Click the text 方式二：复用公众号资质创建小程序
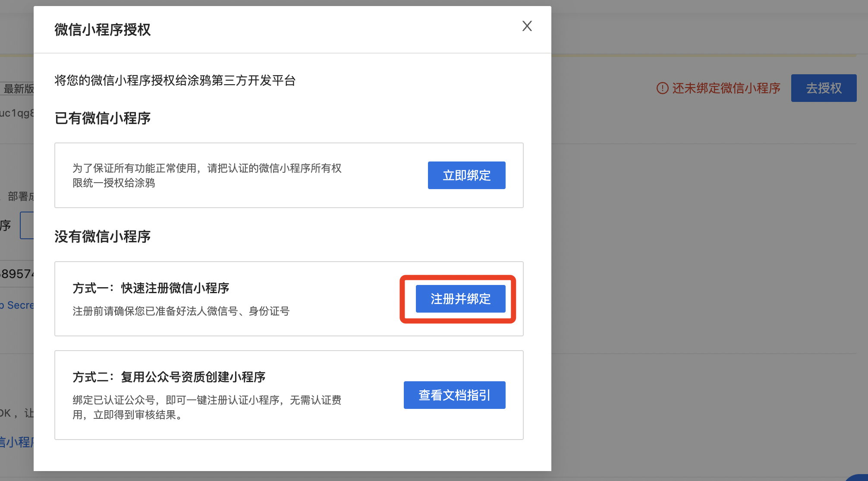Image resolution: width=868 pixels, height=481 pixels. click(169, 377)
